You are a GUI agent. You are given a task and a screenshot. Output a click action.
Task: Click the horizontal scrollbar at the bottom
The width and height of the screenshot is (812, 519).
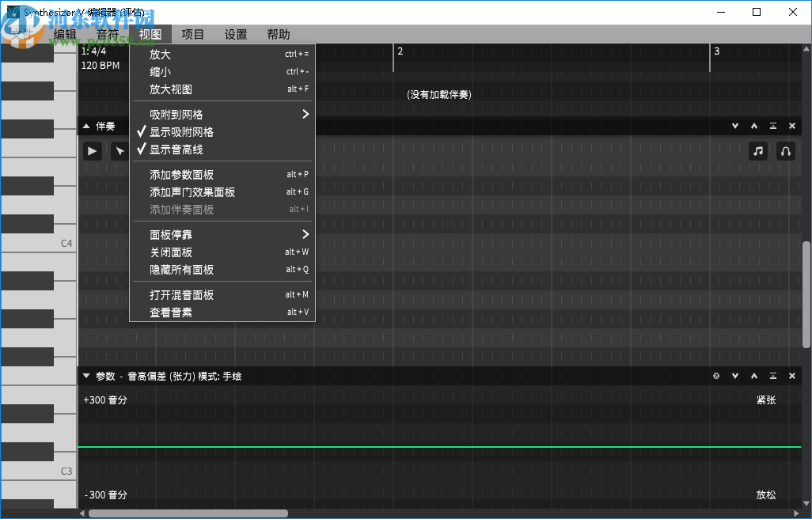190,512
